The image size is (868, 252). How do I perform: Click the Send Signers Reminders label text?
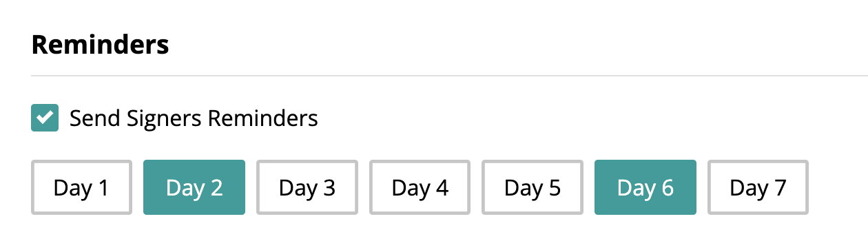pos(194,118)
